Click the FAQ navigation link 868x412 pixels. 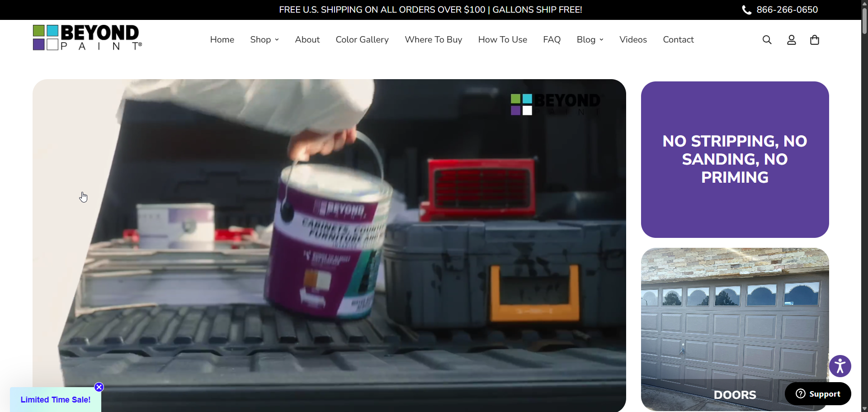point(552,40)
